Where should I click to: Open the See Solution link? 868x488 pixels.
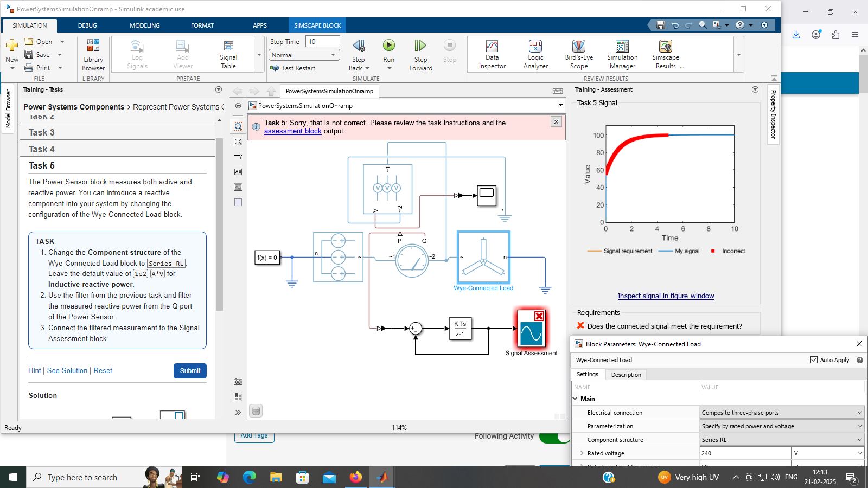point(67,371)
